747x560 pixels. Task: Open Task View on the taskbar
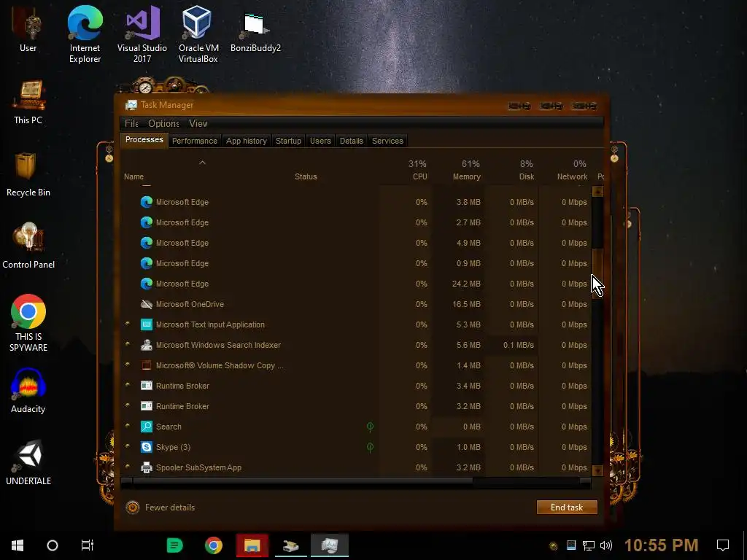[x=88, y=545]
